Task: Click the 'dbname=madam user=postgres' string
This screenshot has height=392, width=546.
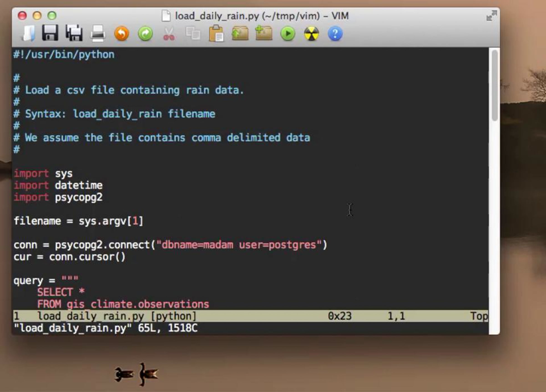Action: click(x=238, y=245)
